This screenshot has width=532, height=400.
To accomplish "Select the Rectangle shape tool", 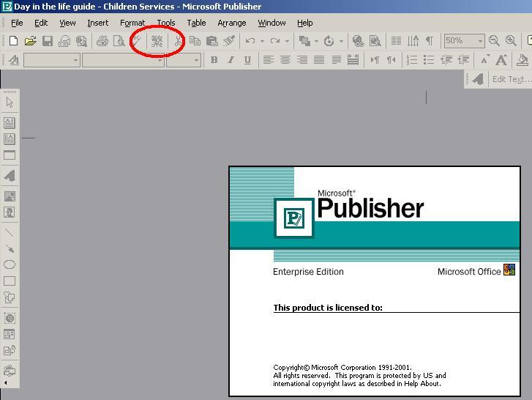I will 10,281.
